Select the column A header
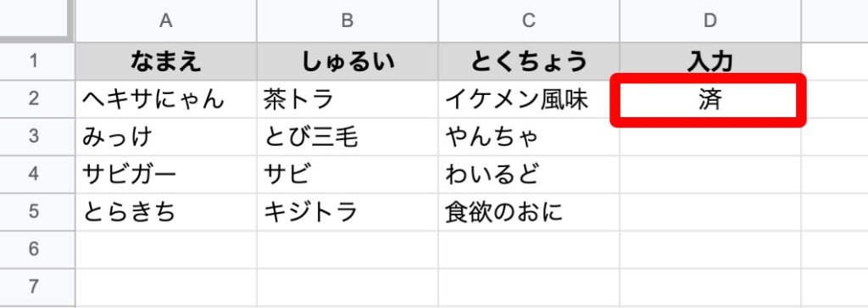 pyautogui.click(x=165, y=20)
